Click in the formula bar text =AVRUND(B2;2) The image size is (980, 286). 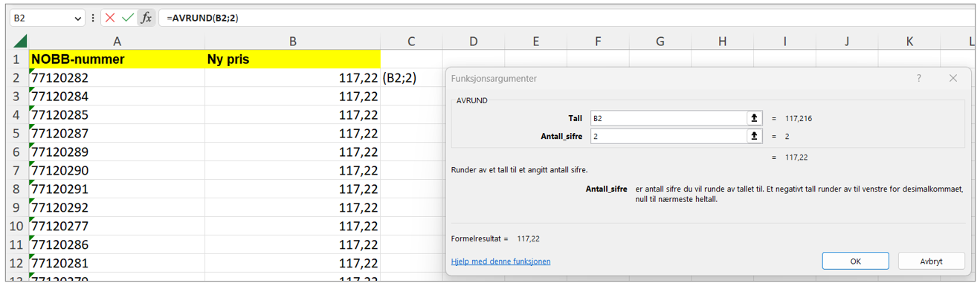coord(202,18)
